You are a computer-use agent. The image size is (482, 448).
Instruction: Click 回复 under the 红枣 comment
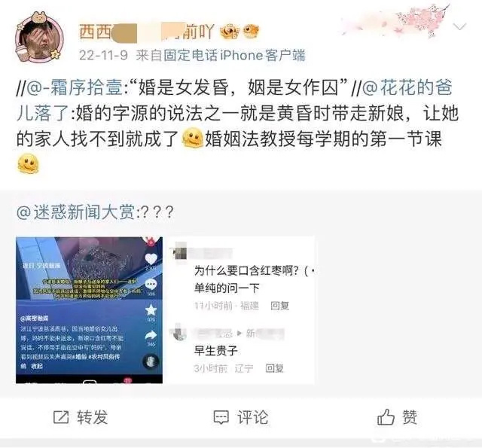(x=279, y=306)
